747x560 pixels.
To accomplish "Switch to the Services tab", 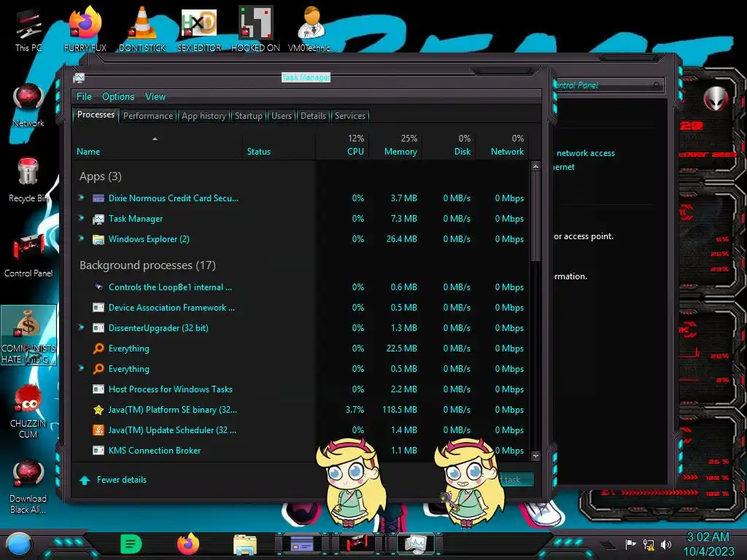I will [350, 116].
